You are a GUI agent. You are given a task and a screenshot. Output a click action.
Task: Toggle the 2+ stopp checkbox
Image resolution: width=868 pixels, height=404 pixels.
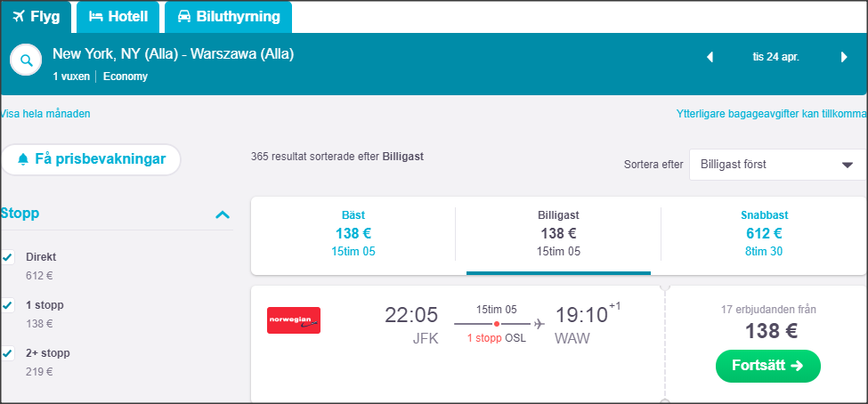click(7, 353)
